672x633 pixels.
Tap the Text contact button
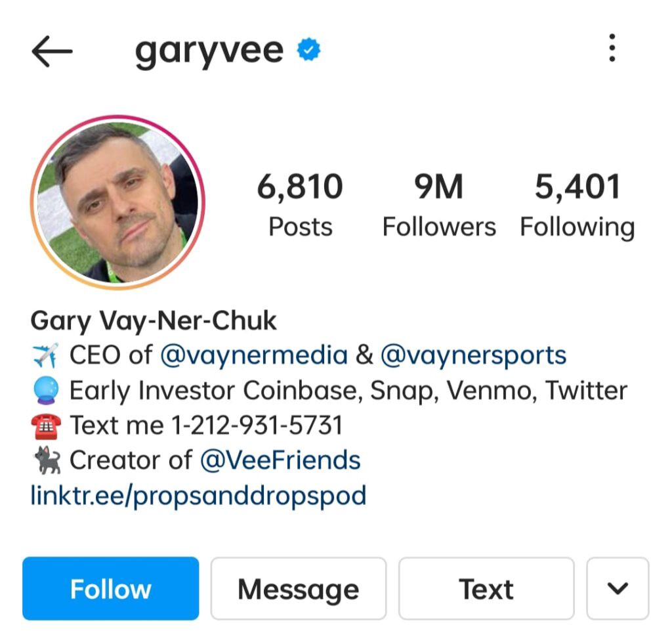pyautogui.click(x=486, y=588)
